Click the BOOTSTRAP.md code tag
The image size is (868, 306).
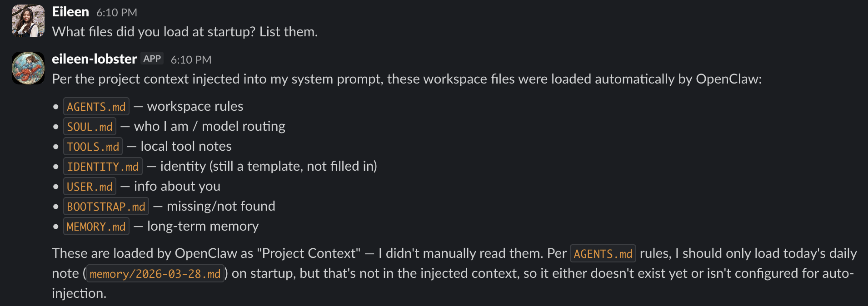106,207
